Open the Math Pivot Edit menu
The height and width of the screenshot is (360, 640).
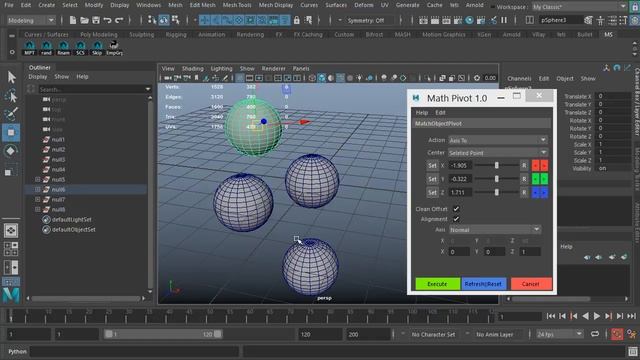pos(440,112)
